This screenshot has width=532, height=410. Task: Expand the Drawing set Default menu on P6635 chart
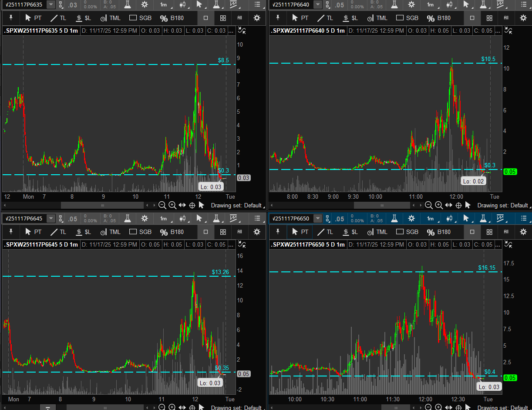[x=237, y=205]
